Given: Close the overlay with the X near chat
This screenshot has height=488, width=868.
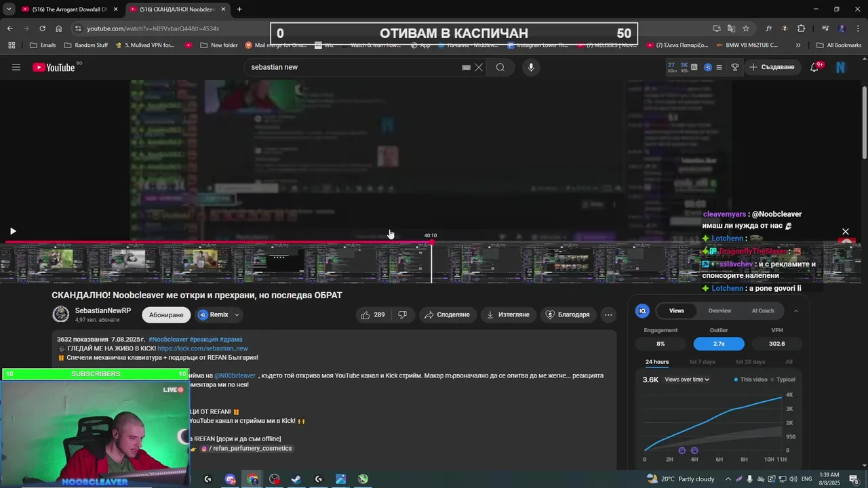Looking at the screenshot, I should 846,232.
